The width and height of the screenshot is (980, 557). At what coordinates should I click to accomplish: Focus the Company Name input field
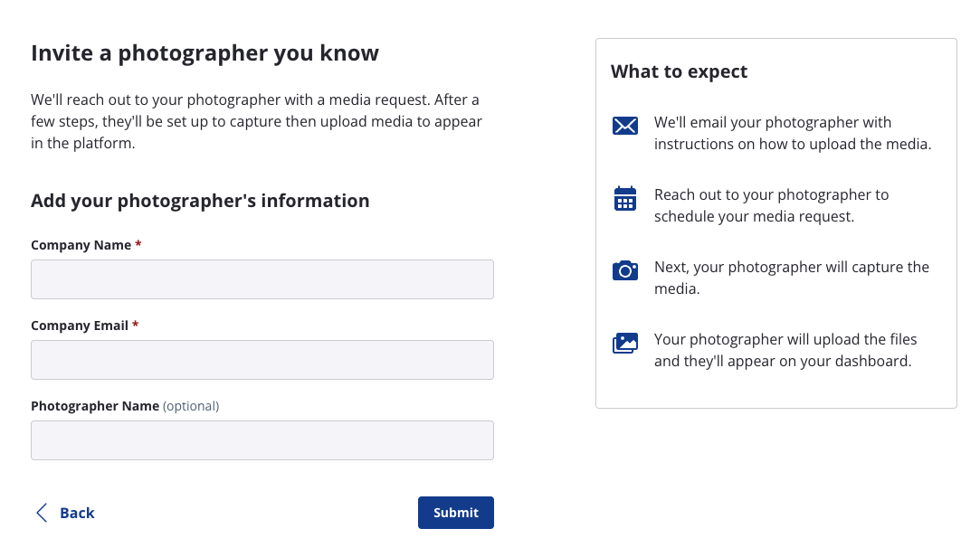pyautogui.click(x=262, y=279)
